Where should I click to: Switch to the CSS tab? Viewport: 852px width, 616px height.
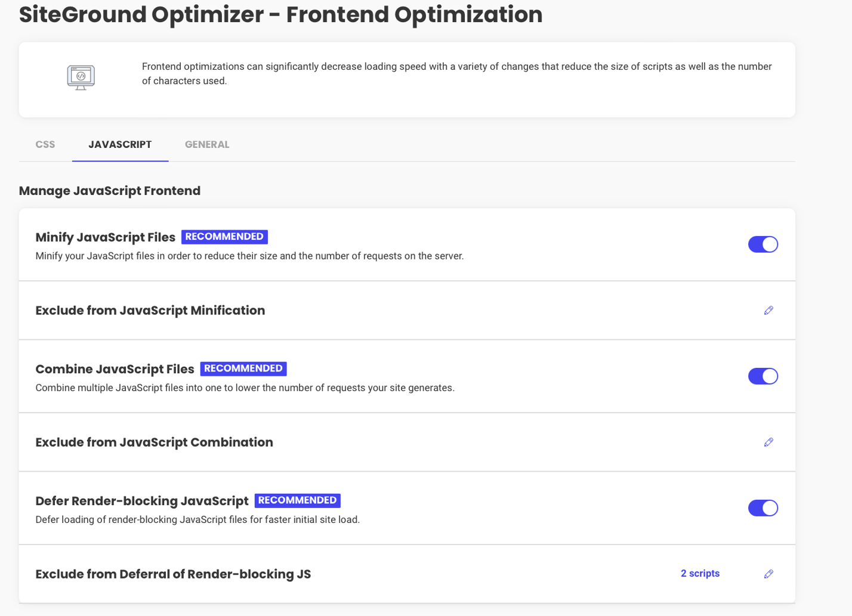coord(45,144)
